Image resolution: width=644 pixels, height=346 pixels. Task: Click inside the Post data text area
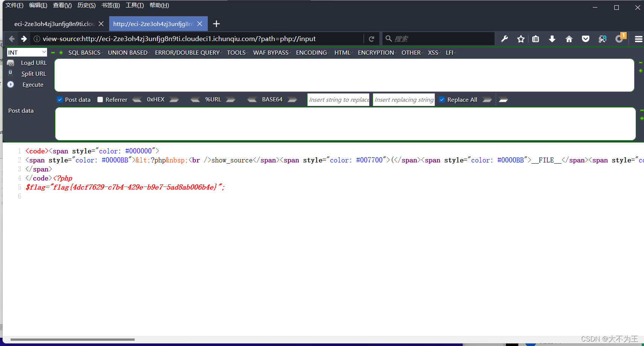pyautogui.click(x=346, y=124)
